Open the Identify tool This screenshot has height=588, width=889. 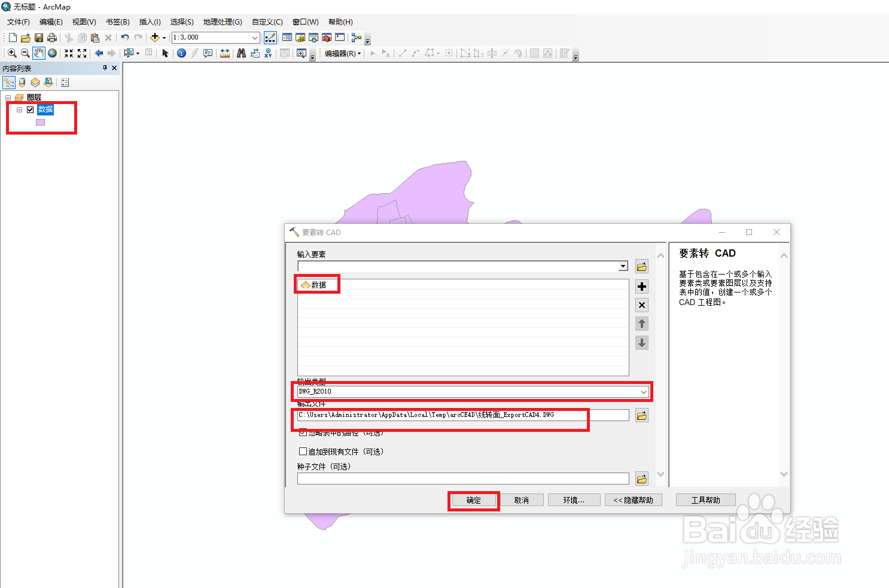(181, 53)
